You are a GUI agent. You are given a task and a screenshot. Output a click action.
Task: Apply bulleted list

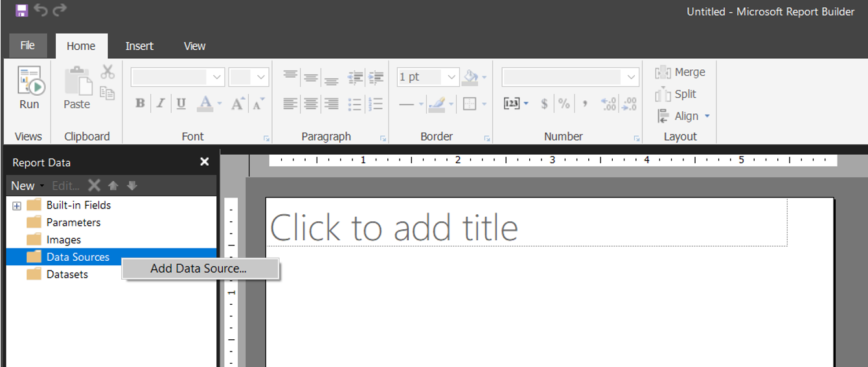coord(355,104)
